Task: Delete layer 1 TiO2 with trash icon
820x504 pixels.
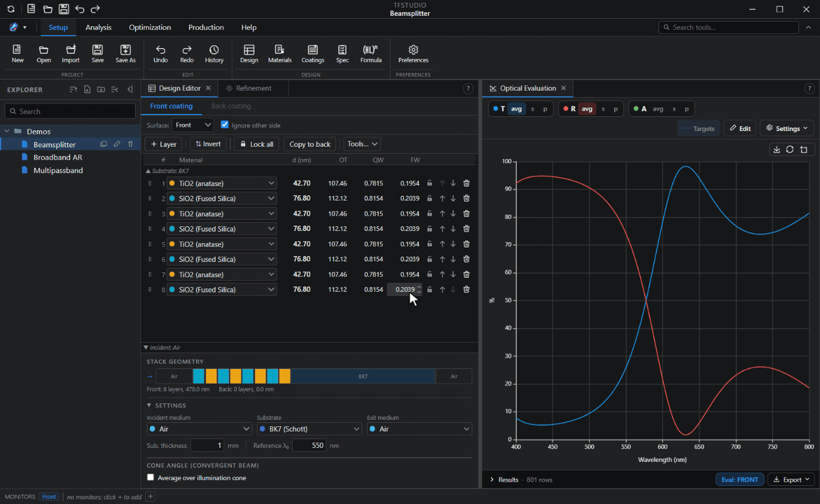Action: point(466,183)
